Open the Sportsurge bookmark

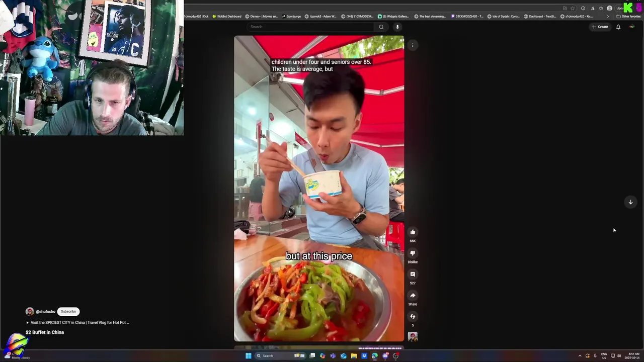tap(291, 16)
